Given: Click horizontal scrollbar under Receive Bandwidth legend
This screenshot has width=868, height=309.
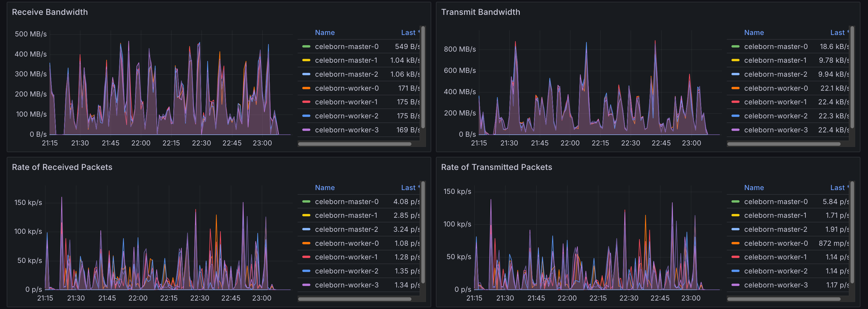Looking at the screenshot, I should click(x=354, y=144).
